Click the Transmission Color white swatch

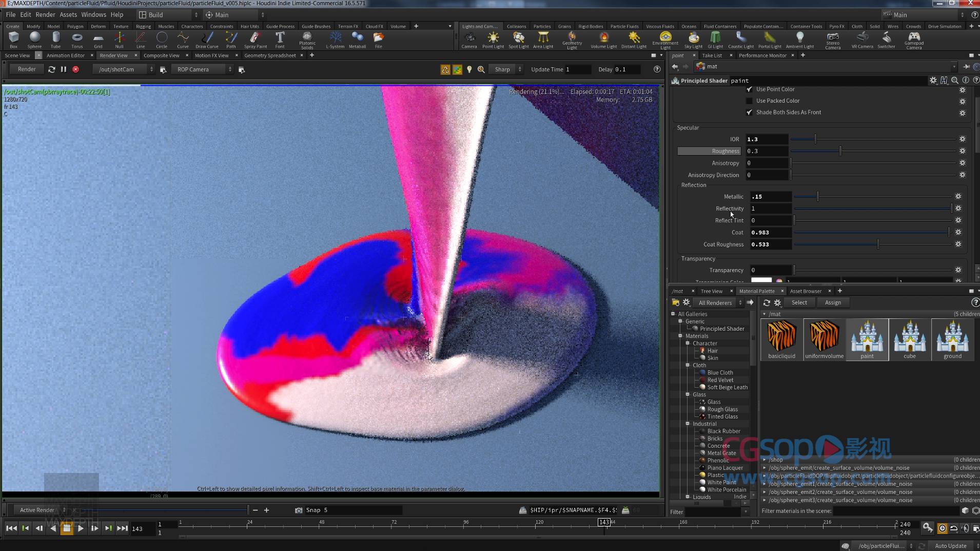[761, 280]
